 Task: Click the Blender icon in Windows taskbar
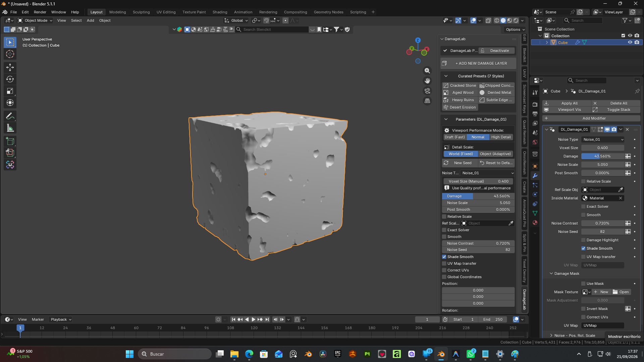pyautogui.click(x=441, y=354)
